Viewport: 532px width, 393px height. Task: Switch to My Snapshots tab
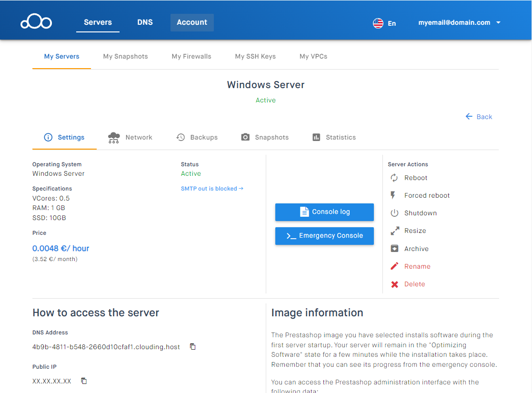click(126, 56)
